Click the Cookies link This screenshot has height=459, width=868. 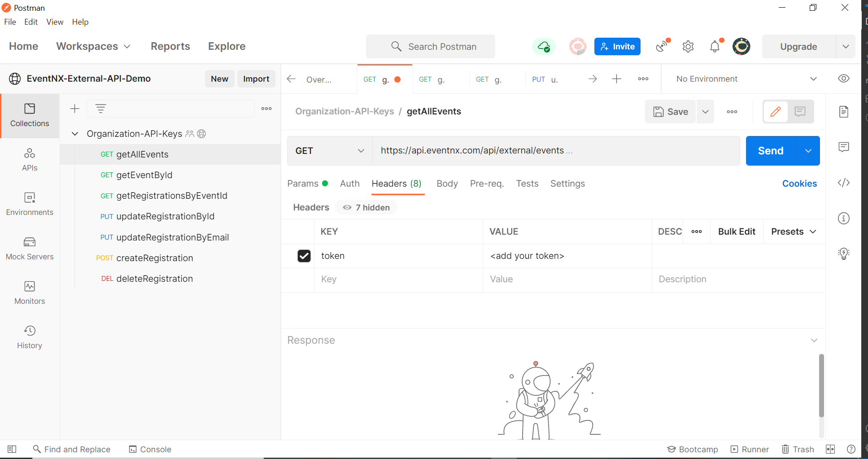coord(799,184)
